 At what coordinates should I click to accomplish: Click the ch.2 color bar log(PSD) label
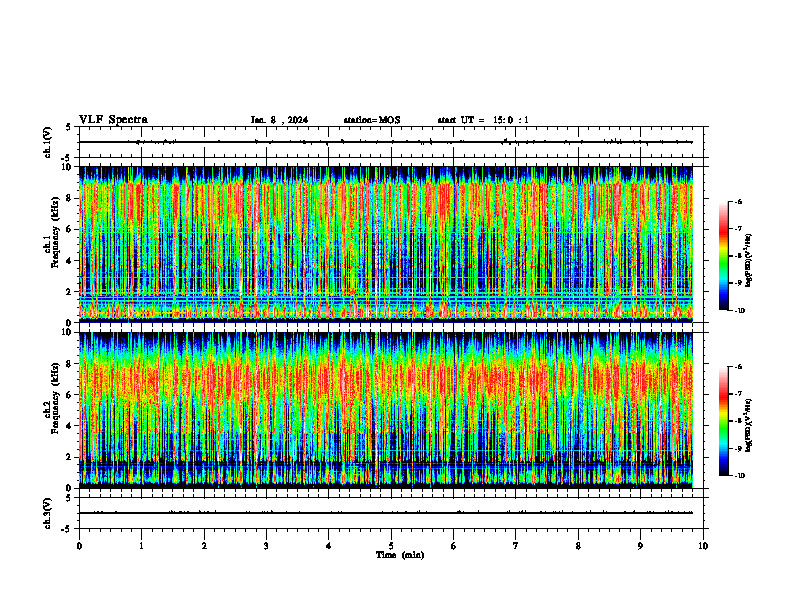[749, 425]
